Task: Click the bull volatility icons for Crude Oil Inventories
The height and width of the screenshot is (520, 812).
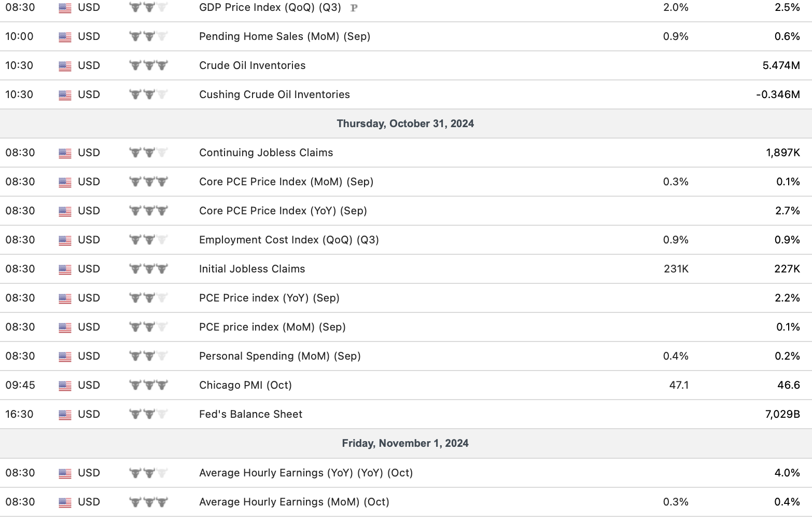Action: pyautogui.click(x=148, y=66)
